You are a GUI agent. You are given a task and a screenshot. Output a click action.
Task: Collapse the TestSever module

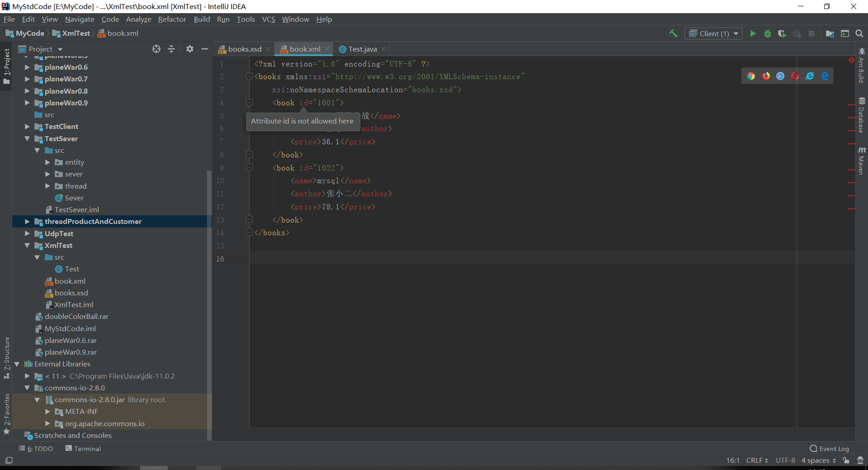[x=27, y=138]
